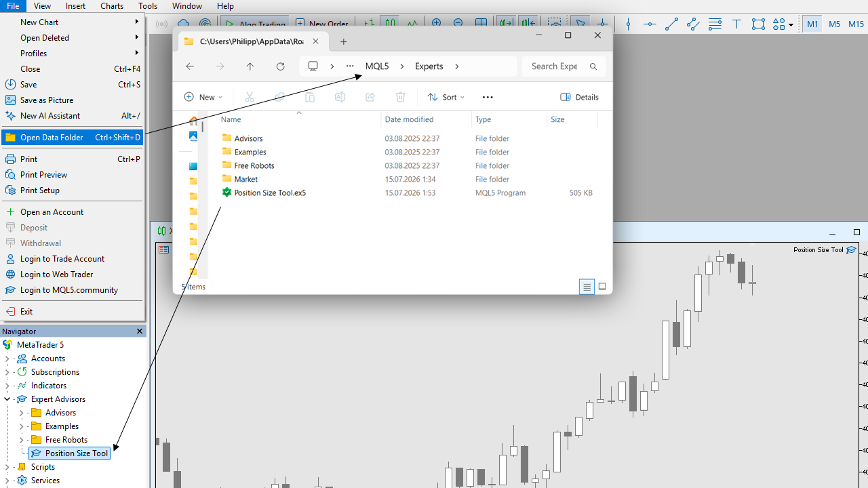The image size is (868, 488).
Task: Select the trendline drawing tool
Action: point(671,24)
